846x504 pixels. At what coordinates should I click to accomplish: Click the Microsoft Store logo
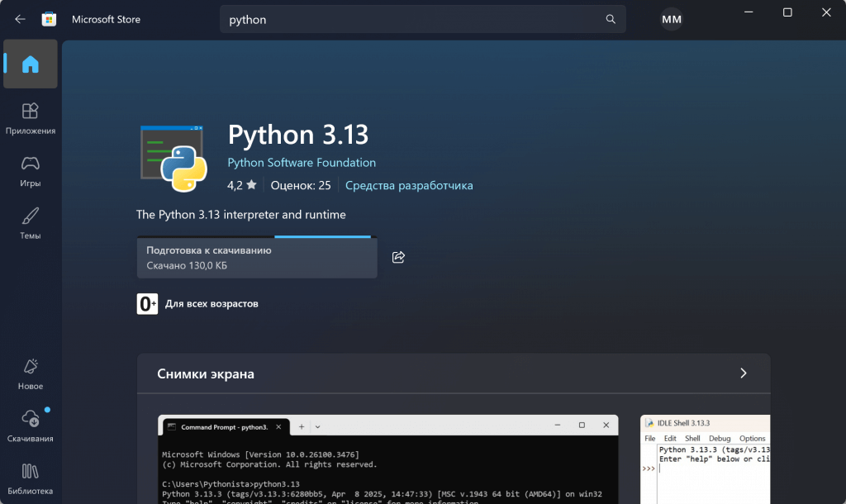click(49, 18)
